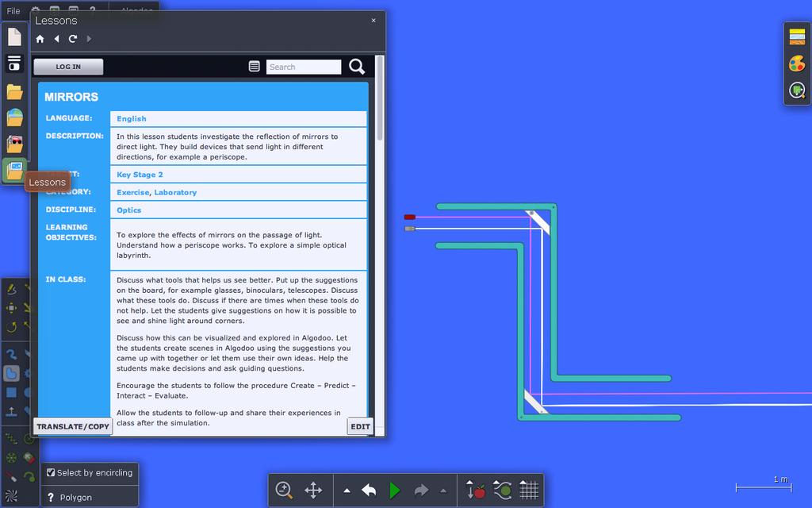The image size is (812, 508).
Task: Click the magnifier search icon in Lessons
Action: click(x=357, y=67)
